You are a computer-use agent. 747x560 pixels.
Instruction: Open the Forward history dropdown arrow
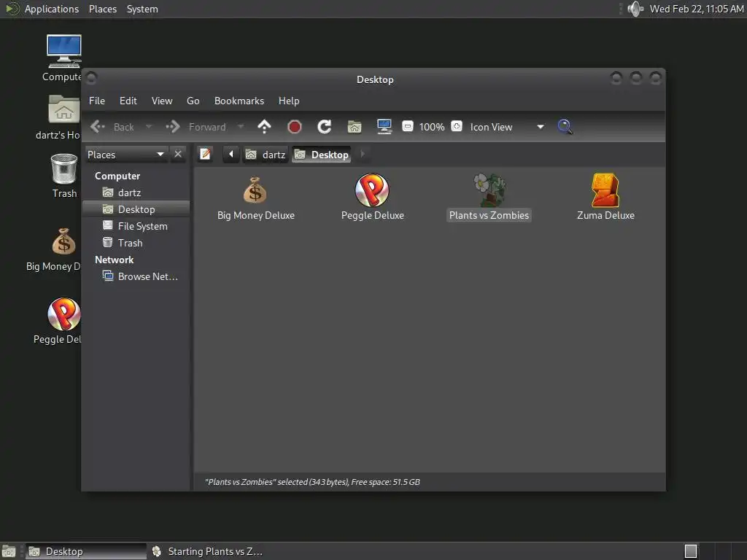pyautogui.click(x=241, y=127)
